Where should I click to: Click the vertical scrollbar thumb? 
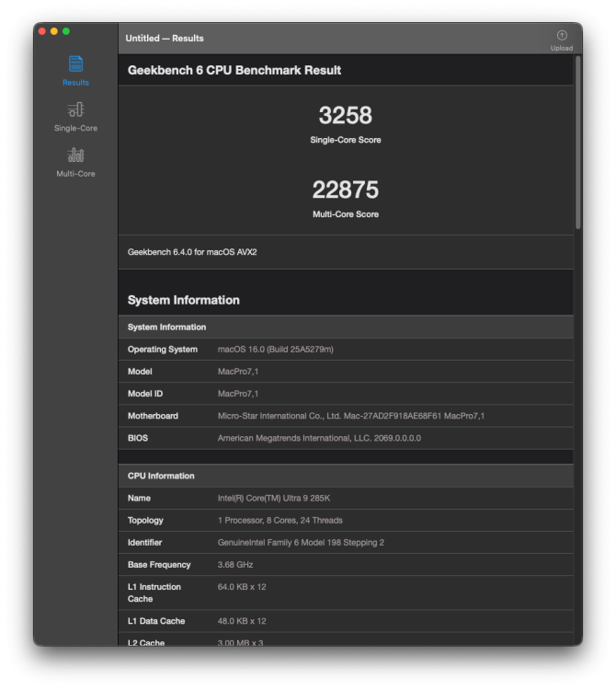578,143
